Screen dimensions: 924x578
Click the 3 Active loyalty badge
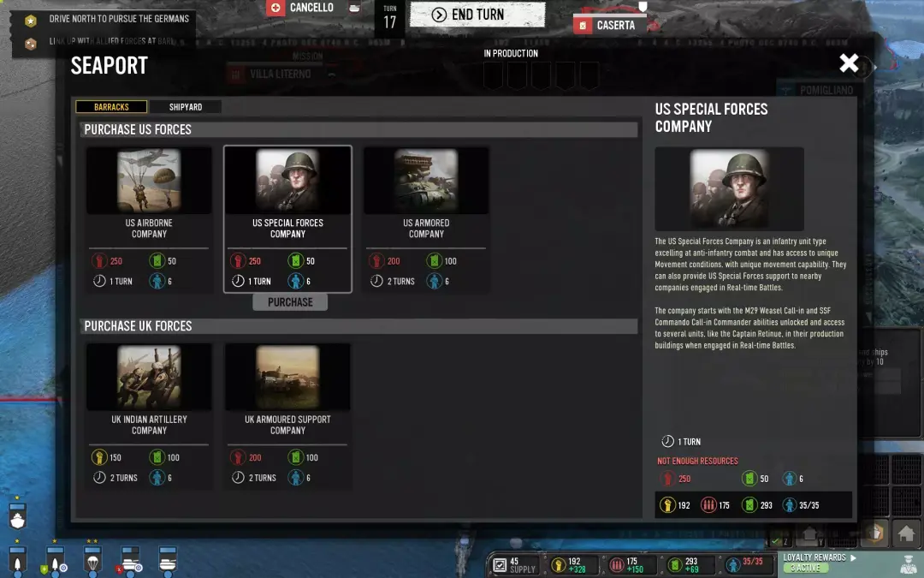pos(805,568)
